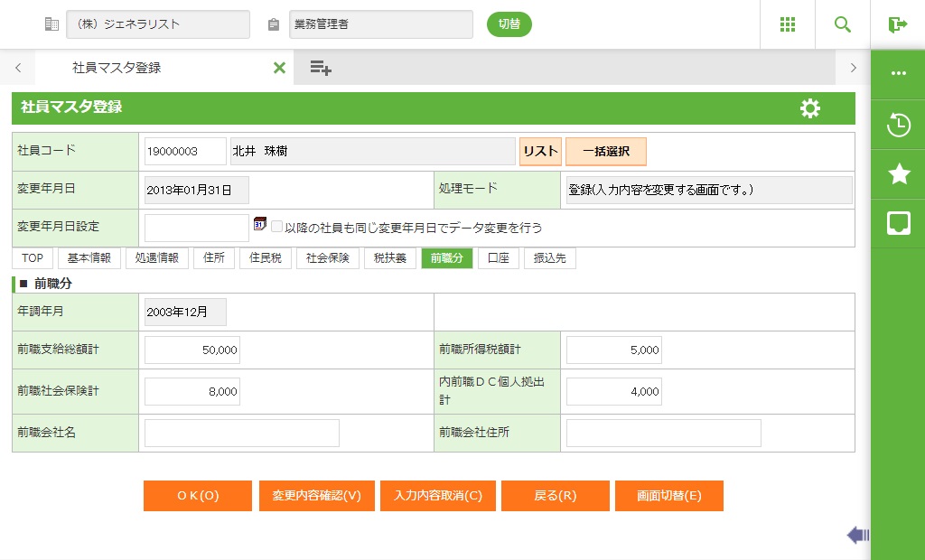
Task: Enable 以降の社員も同じ変更年月日 checkbox
Action: (x=277, y=228)
